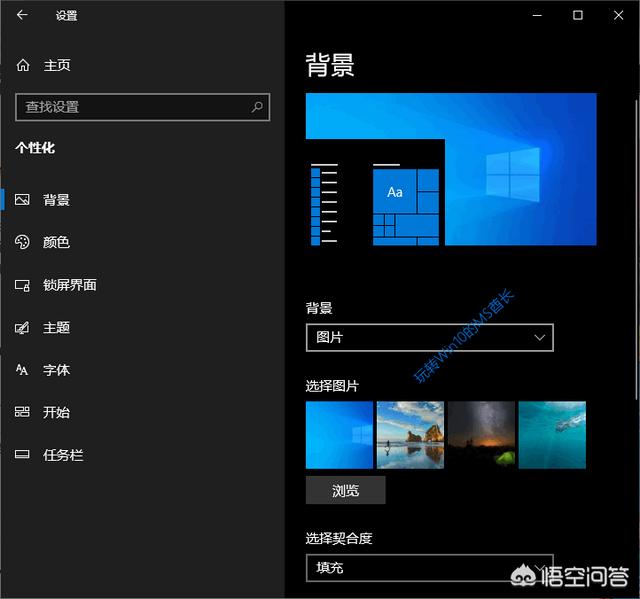Click the search magnifier icon in search box

257,106
